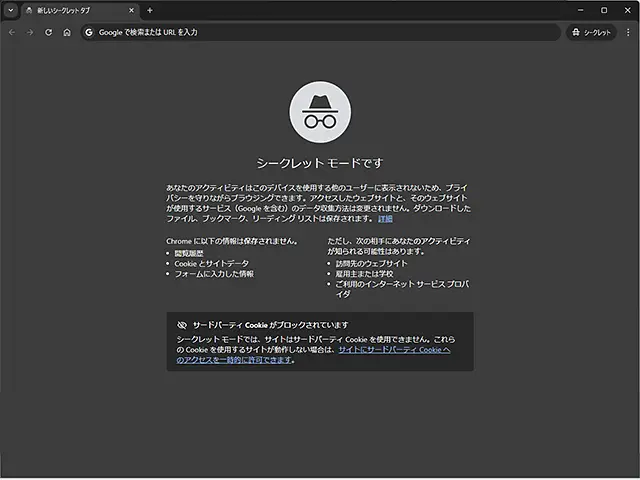Click the シークレット incognito indicator button
The width and height of the screenshot is (640, 480).
click(x=591, y=32)
